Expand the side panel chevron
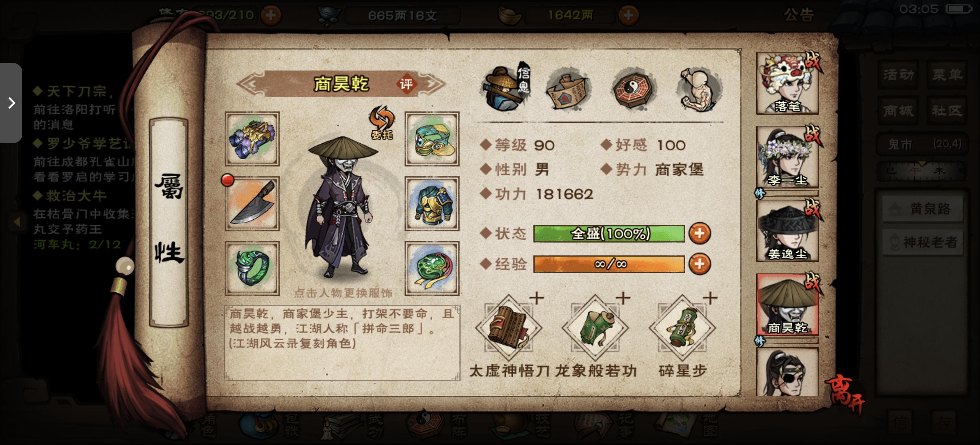 (x=11, y=103)
